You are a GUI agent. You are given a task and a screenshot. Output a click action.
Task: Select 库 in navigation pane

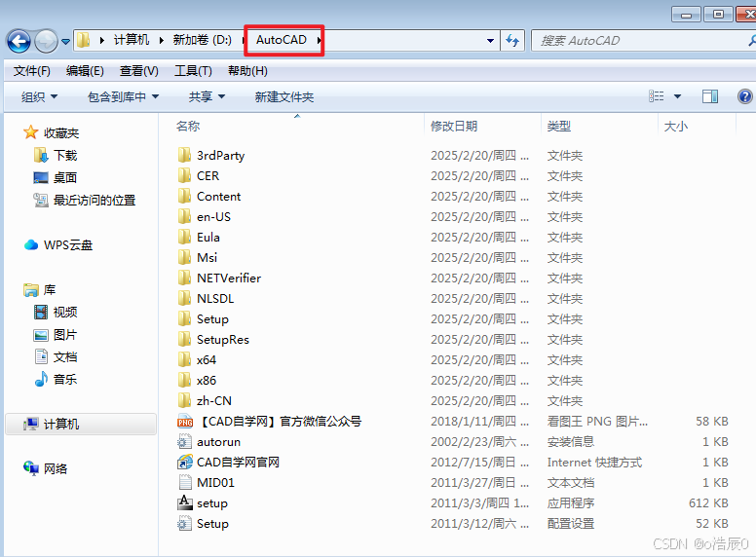coord(50,289)
